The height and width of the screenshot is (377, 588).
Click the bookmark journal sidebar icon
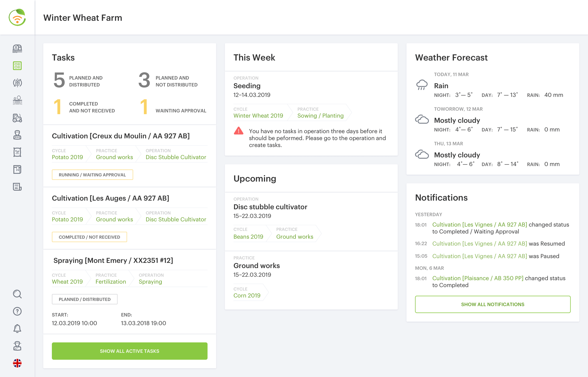pyautogui.click(x=17, y=169)
